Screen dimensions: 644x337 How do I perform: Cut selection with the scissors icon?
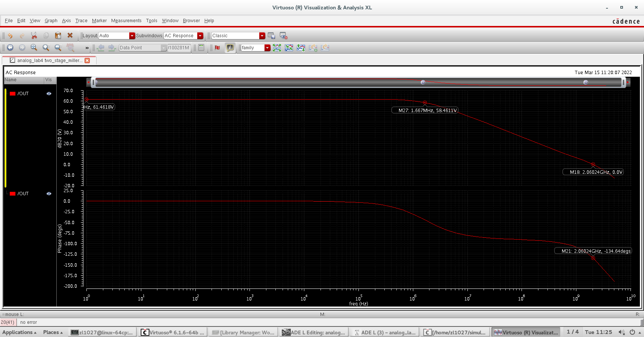tap(34, 35)
